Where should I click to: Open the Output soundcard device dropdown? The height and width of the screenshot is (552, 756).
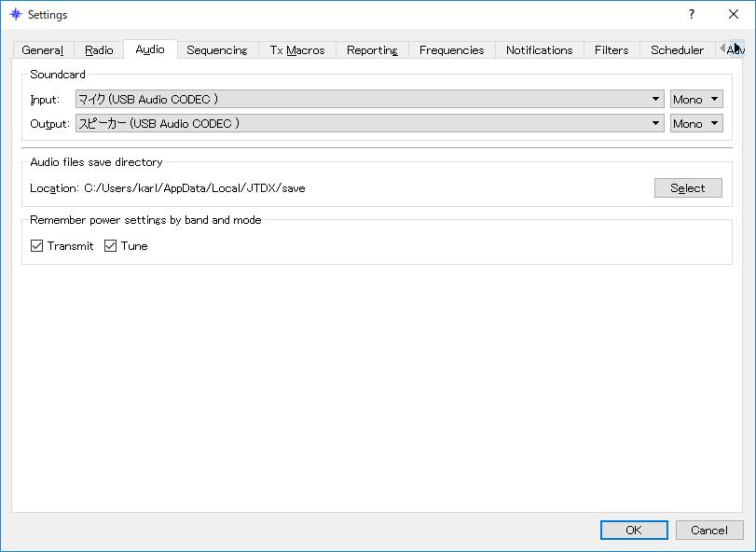370,123
